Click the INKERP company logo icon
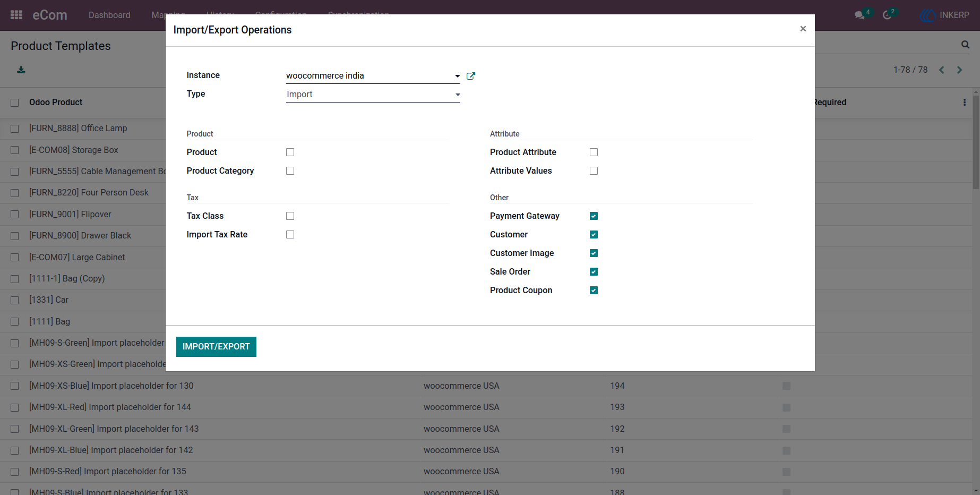 (x=927, y=15)
